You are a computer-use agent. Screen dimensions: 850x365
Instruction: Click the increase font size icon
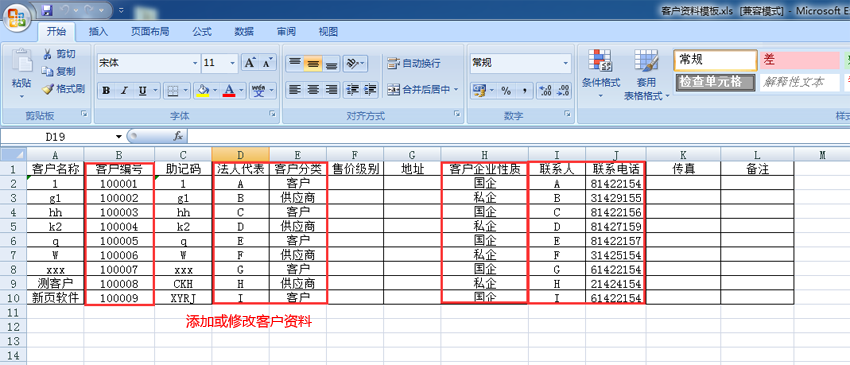(x=249, y=63)
